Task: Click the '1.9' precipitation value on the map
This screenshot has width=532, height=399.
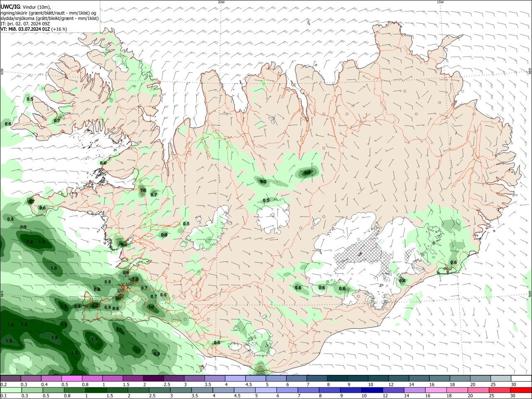Action: tap(9, 341)
